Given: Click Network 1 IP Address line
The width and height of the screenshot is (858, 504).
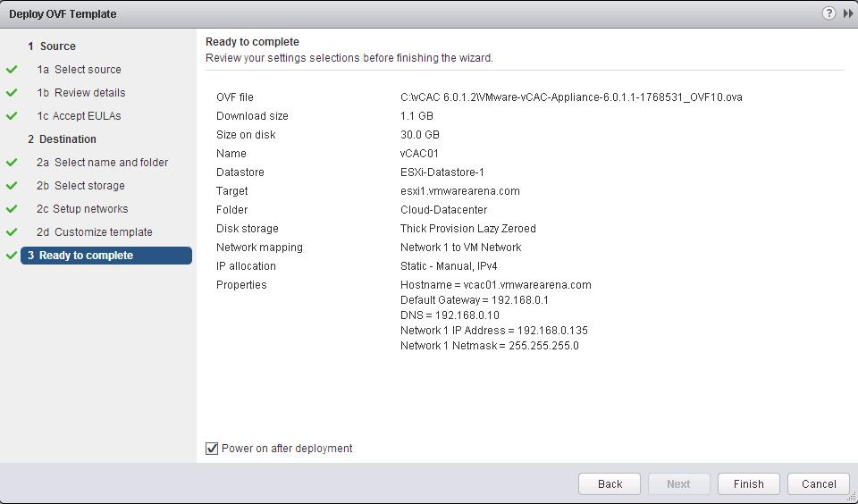Looking at the screenshot, I should click(x=494, y=331).
